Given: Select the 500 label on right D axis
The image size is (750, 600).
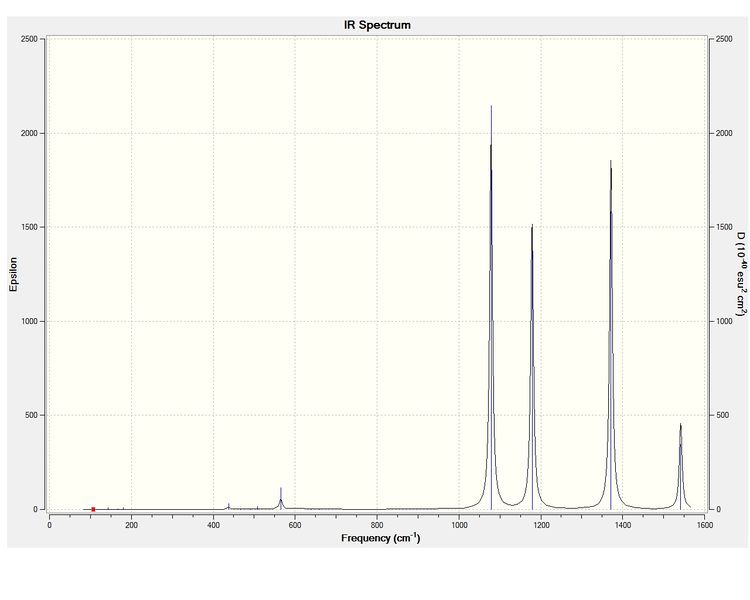Looking at the screenshot, I should [723, 415].
